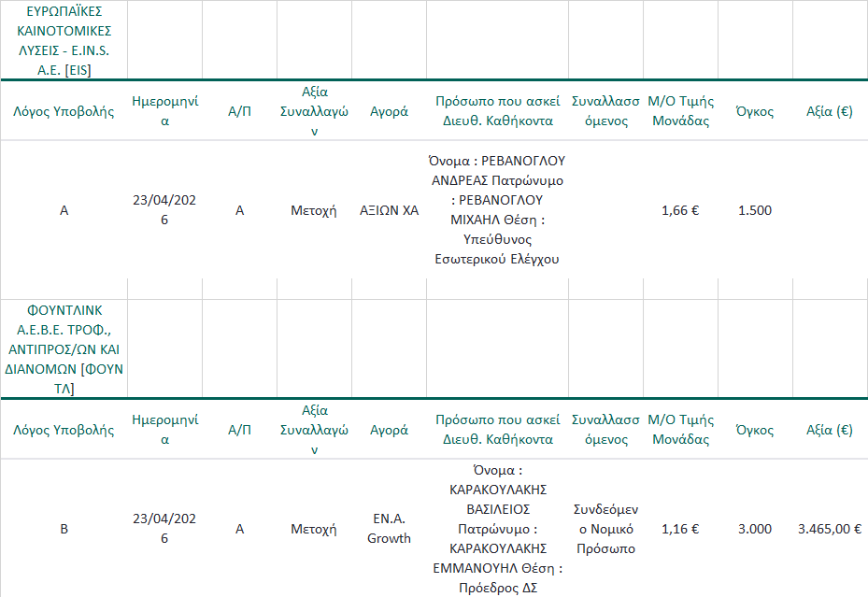Click Μετοχή in the ΡΕΒΑΝΟΓΛΟΥ row
This screenshot has height=597, width=868.
click(x=314, y=210)
